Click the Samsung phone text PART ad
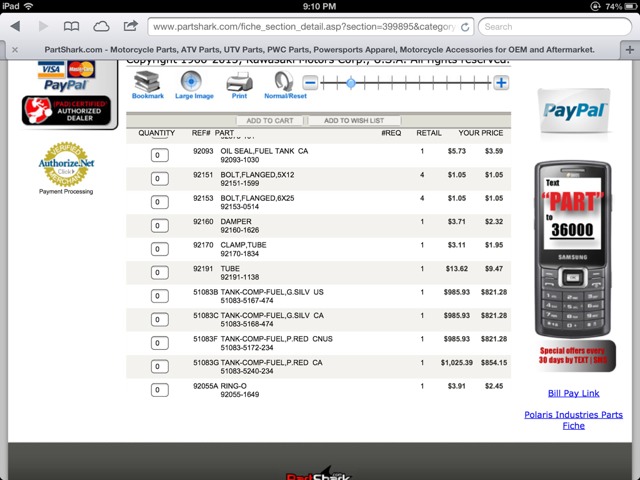 (573, 249)
